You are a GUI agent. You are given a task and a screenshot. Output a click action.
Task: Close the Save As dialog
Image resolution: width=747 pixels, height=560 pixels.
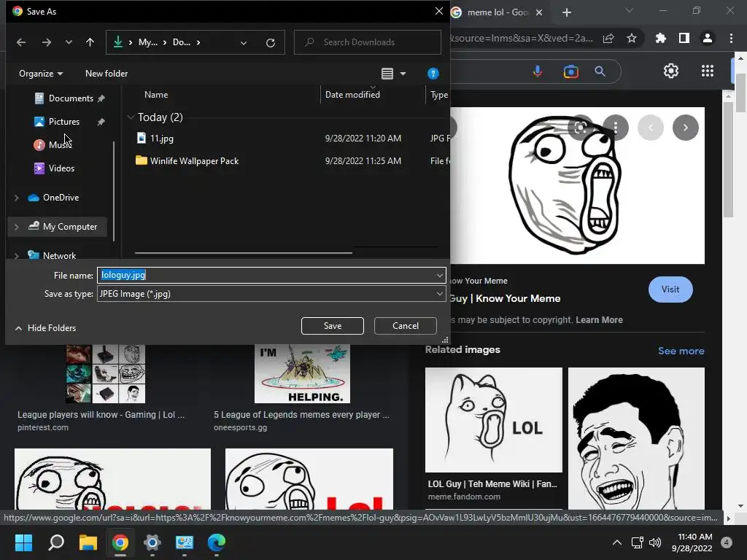pyautogui.click(x=438, y=11)
